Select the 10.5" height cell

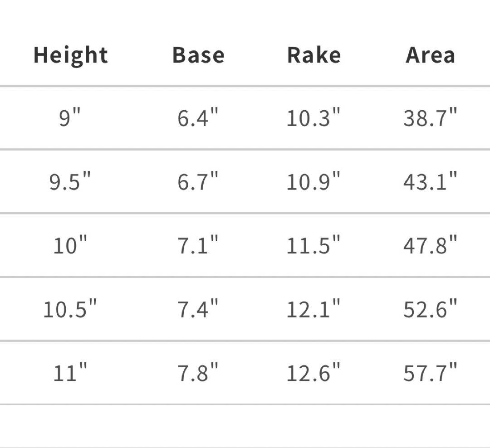[x=70, y=309]
